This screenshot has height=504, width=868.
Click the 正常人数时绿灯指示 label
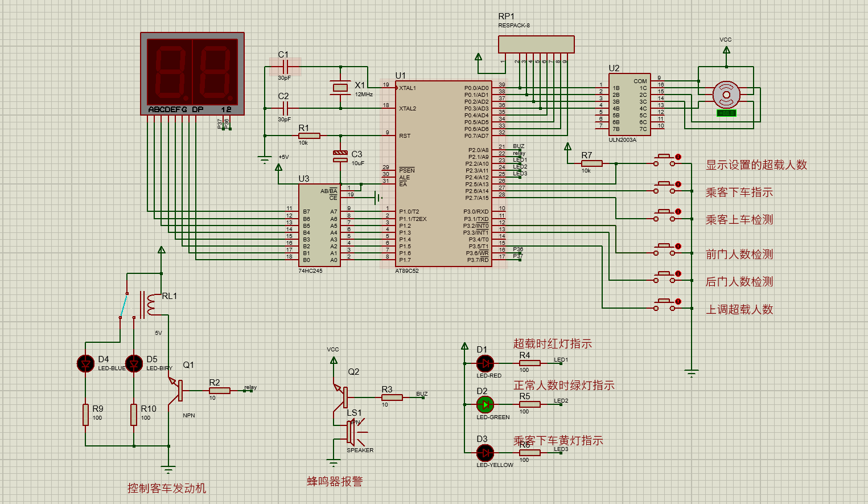(x=564, y=385)
